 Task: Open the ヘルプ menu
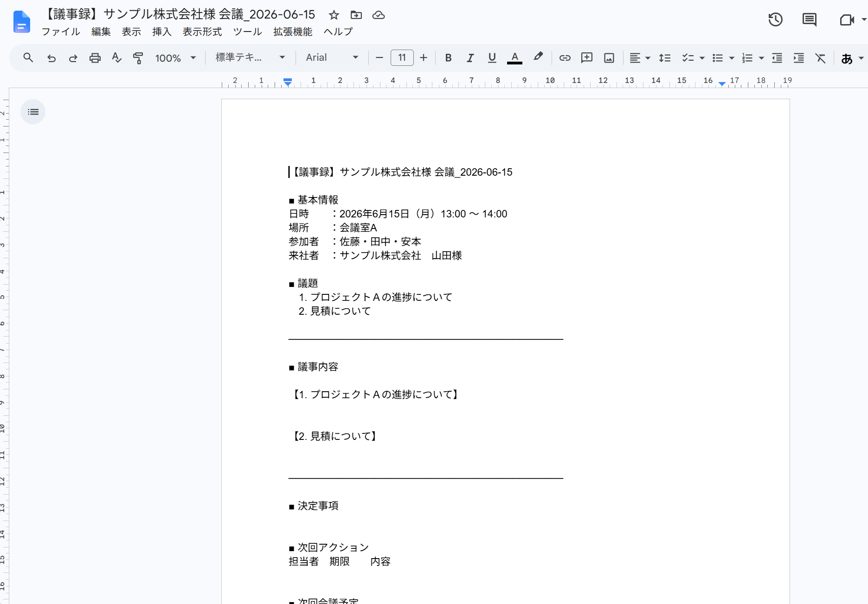(338, 32)
